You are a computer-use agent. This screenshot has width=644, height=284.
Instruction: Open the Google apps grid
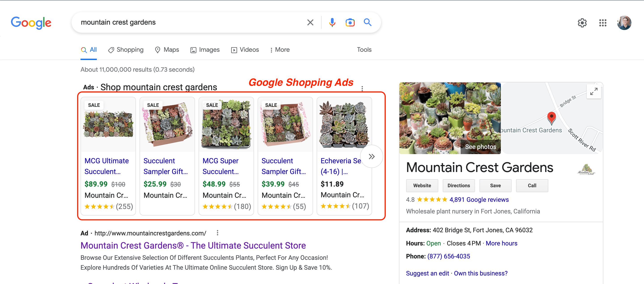602,23
